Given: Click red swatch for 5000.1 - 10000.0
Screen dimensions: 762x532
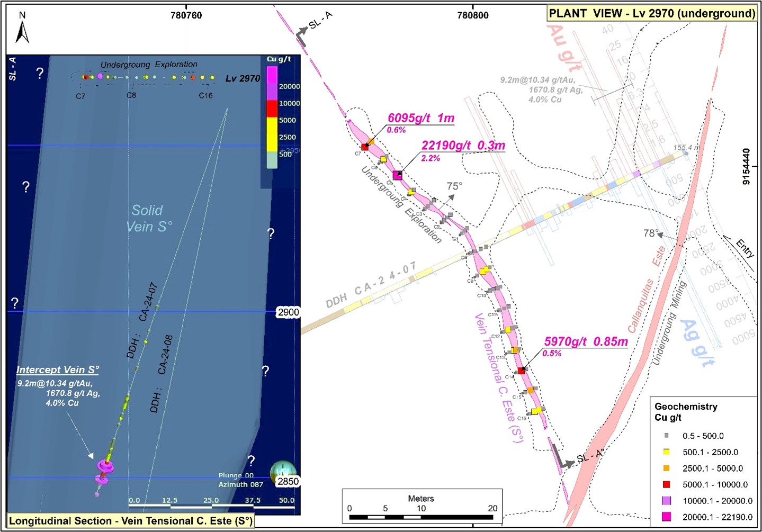Looking at the screenshot, I should point(666,484).
